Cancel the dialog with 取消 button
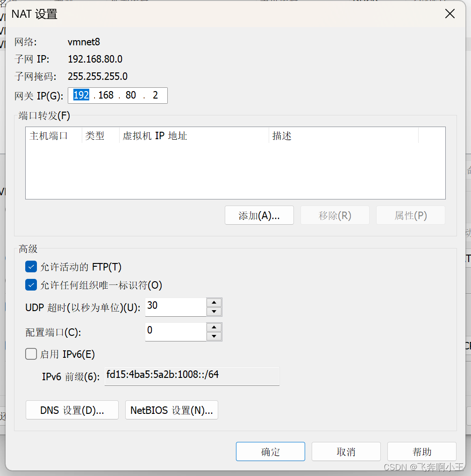The width and height of the screenshot is (471, 476). pos(346,451)
